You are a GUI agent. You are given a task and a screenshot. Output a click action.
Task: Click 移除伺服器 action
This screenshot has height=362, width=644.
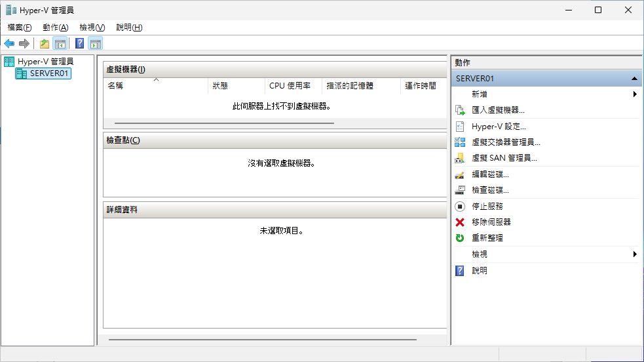click(x=491, y=222)
